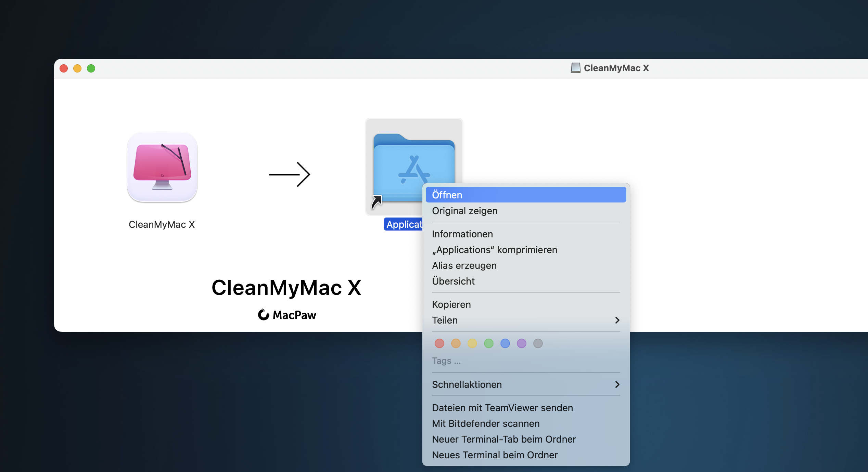
Task: Click the Tags … entry
Action: tap(446, 361)
